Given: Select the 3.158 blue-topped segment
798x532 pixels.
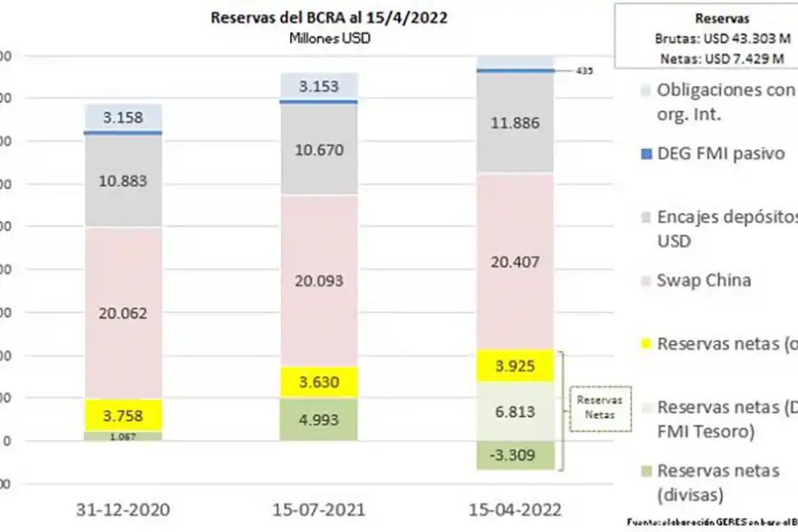Looking at the screenshot, I should click(x=123, y=116).
